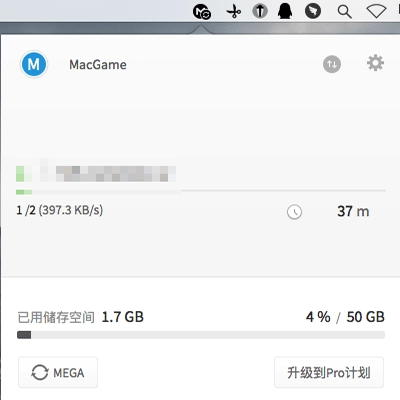Click the 升级到Pro计划 upgrade button
The width and height of the screenshot is (400, 400).
329,372
